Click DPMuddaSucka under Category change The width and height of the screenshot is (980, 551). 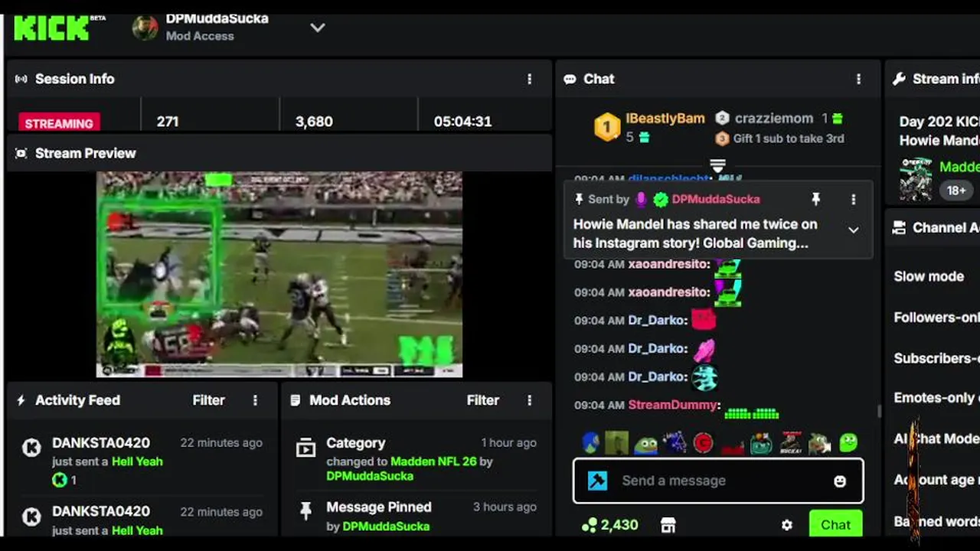[370, 476]
